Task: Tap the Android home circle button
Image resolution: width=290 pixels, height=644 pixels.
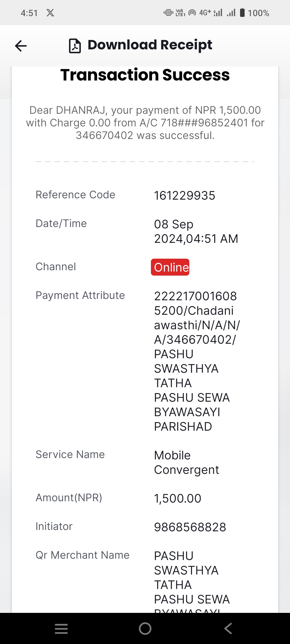Action: (145, 628)
